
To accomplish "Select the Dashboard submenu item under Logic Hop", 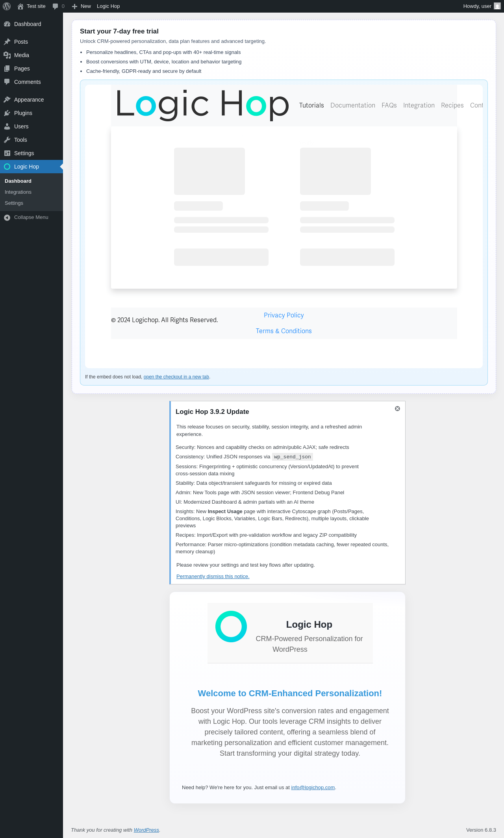I will pos(18,181).
